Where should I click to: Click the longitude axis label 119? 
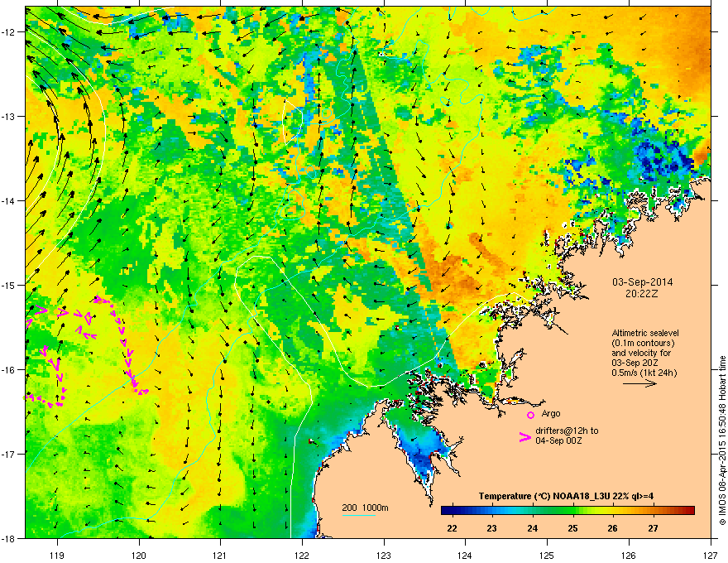(57, 555)
